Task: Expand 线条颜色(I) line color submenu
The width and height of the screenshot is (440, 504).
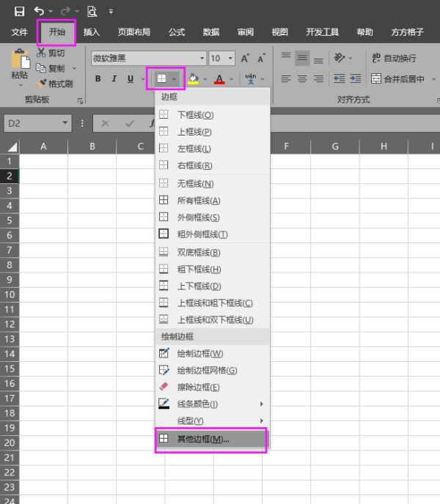Action: [x=212, y=404]
